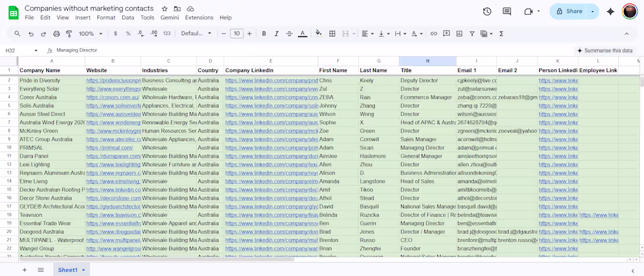Activate the paint format tool
Image resolution: width=644 pixels, height=276 pixels.
click(x=69, y=34)
